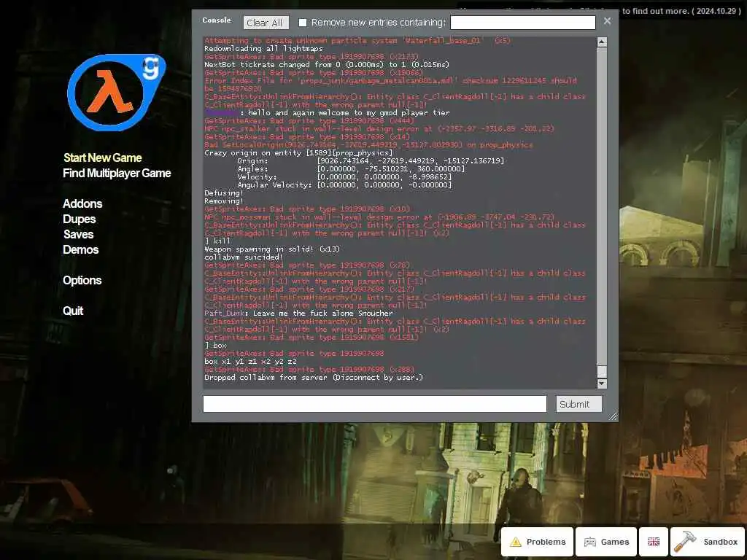Image resolution: width=747 pixels, height=560 pixels.
Task: Click the 'NPC npc_mossman stuck in wall' line
Action: 379,217
